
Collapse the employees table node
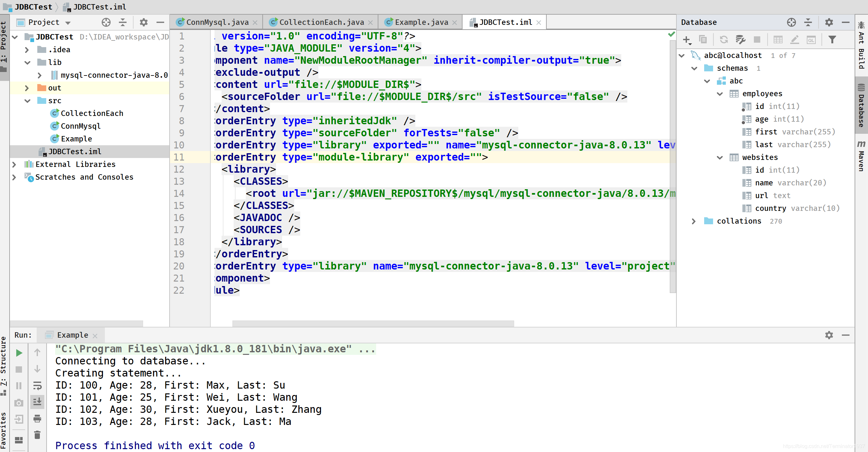(720, 94)
